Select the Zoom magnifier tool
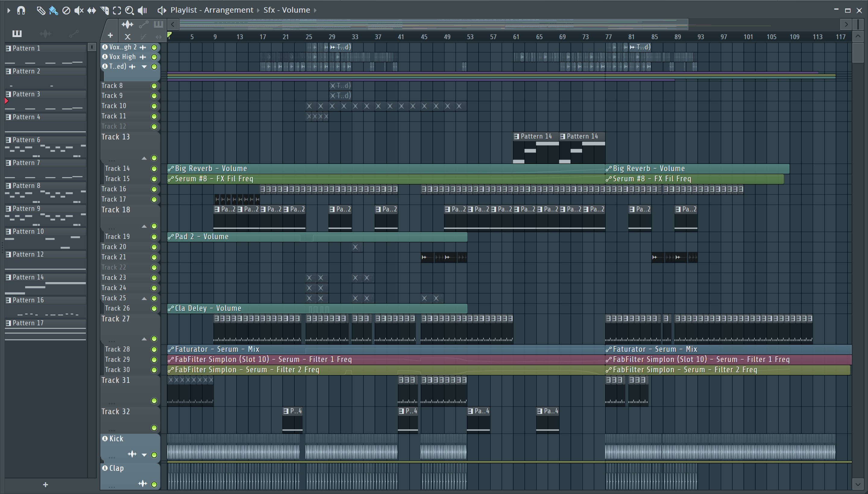868x494 pixels. pos(129,11)
